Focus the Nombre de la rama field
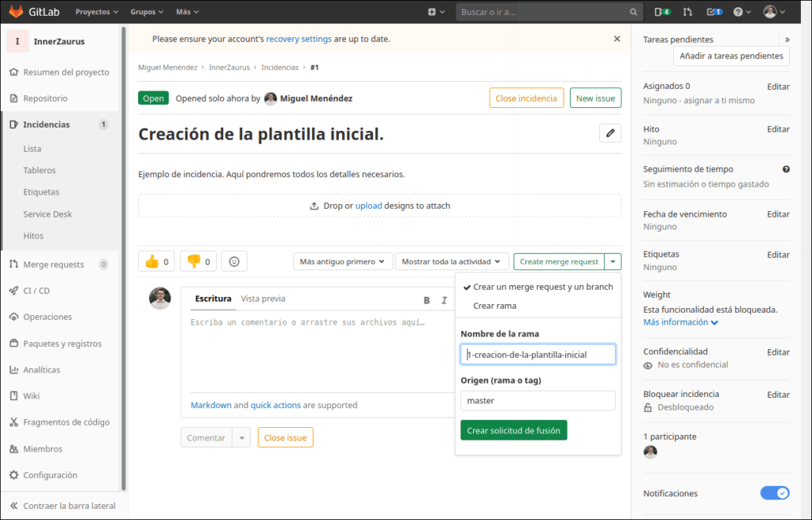 point(538,355)
